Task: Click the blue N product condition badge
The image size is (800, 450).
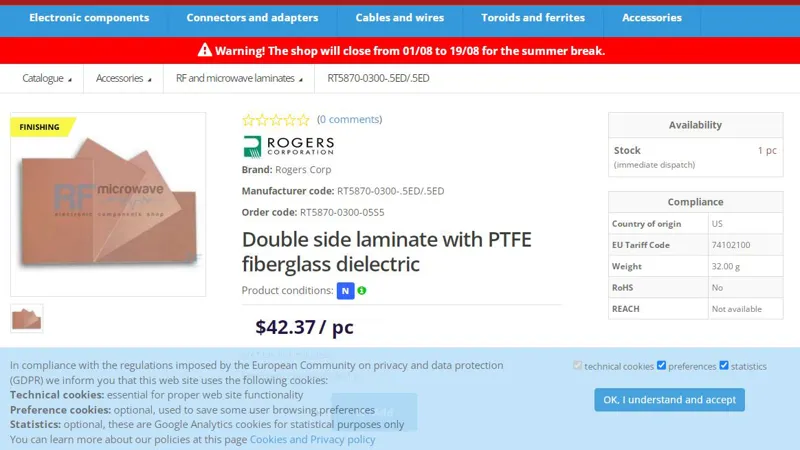Action: [345, 291]
